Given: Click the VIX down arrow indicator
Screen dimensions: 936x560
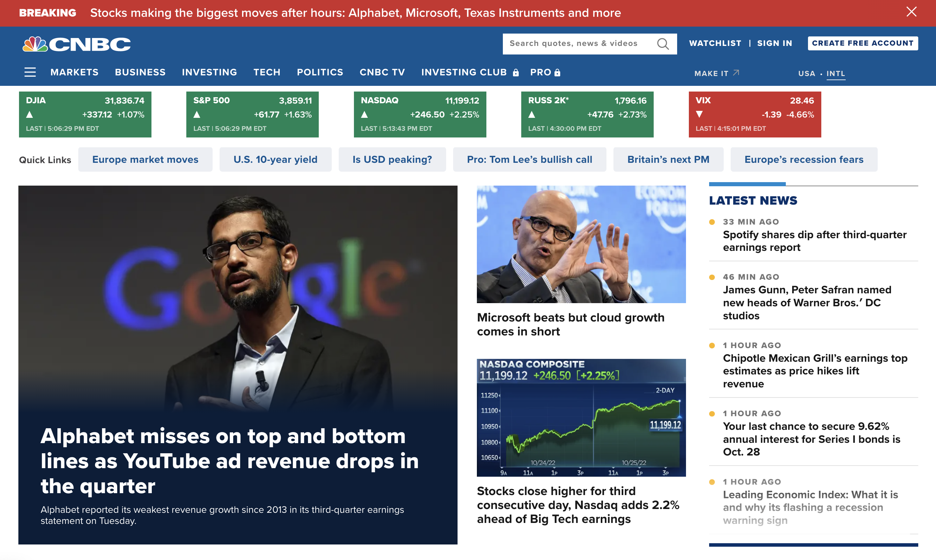Looking at the screenshot, I should tap(699, 114).
